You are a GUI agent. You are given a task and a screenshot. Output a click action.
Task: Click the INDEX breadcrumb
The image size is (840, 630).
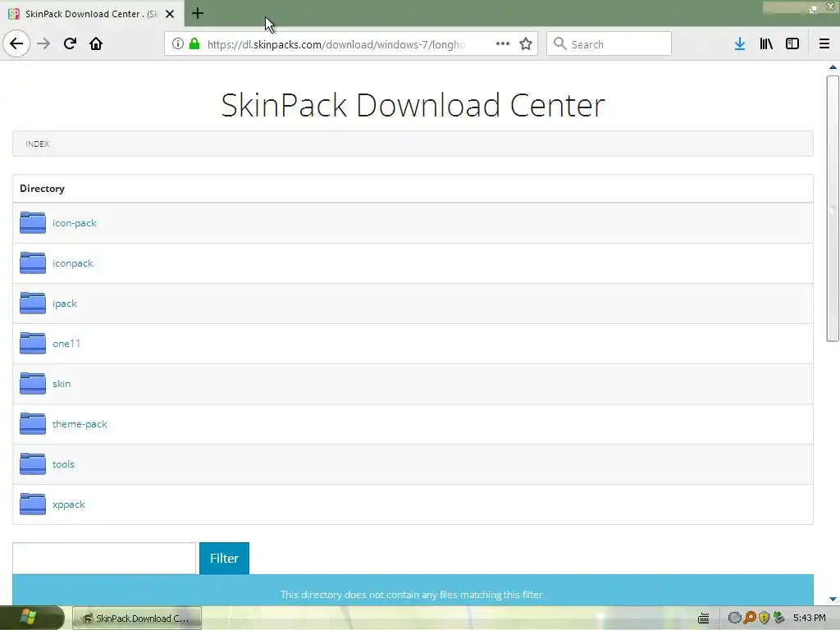click(x=37, y=144)
